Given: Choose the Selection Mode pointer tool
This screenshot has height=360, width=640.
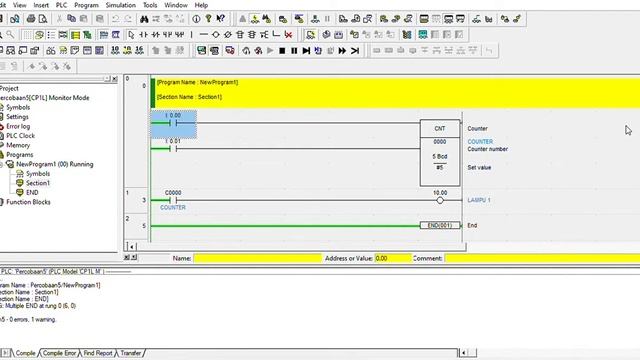Looking at the screenshot, I should [x=131, y=35].
